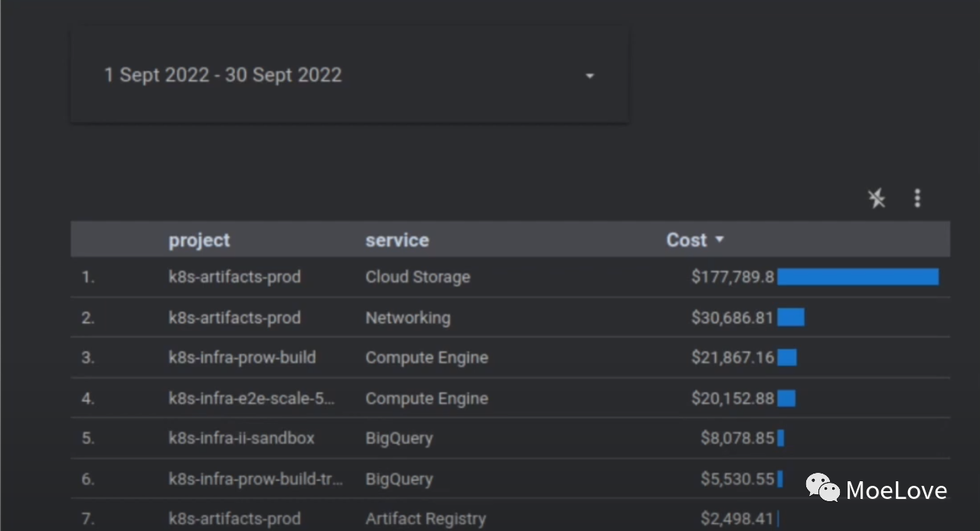Toggle the Cost sort direction arrow
Image resolution: width=980 pixels, height=531 pixels.
tap(719, 240)
